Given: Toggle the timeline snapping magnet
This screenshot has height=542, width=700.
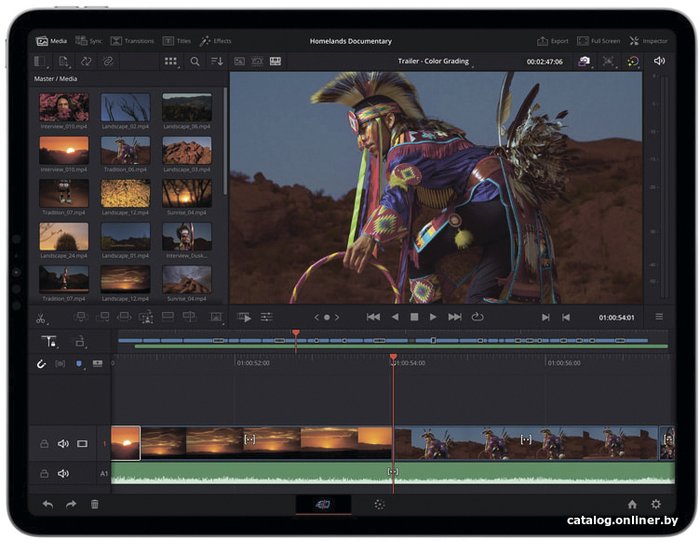Looking at the screenshot, I should click(x=41, y=364).
